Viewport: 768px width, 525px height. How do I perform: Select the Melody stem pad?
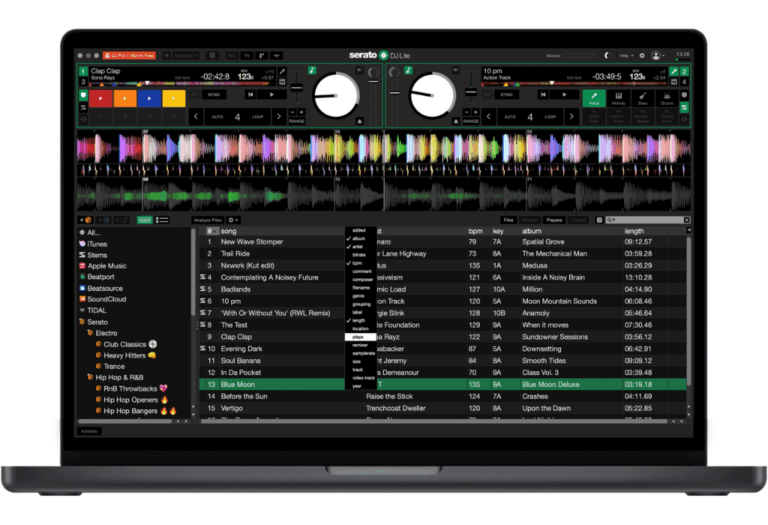coord(619,98)
